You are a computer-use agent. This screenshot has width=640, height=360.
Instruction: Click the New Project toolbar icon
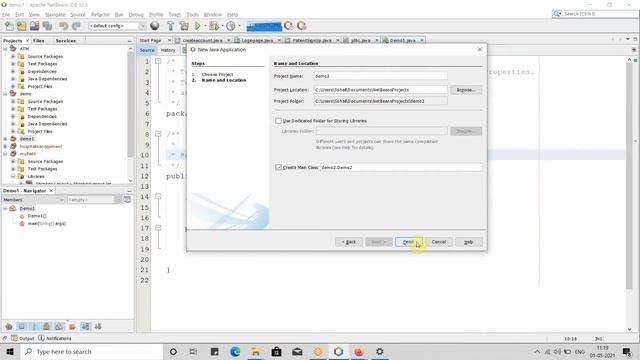pyautogui.click(x=22, y=26)
